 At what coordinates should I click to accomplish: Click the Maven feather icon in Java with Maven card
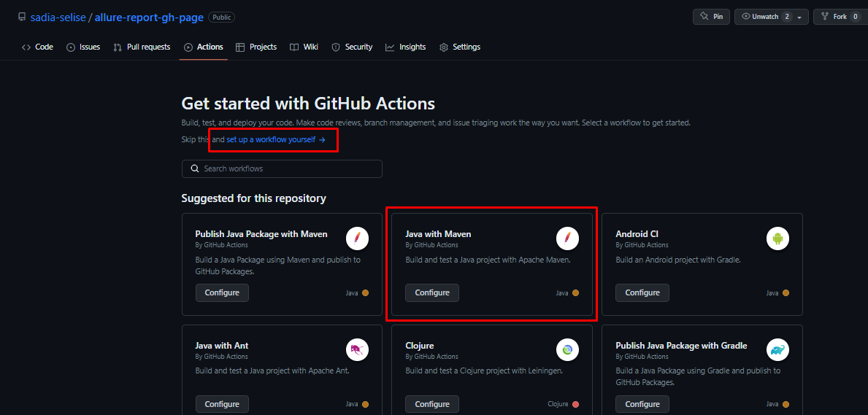point(567,238)
